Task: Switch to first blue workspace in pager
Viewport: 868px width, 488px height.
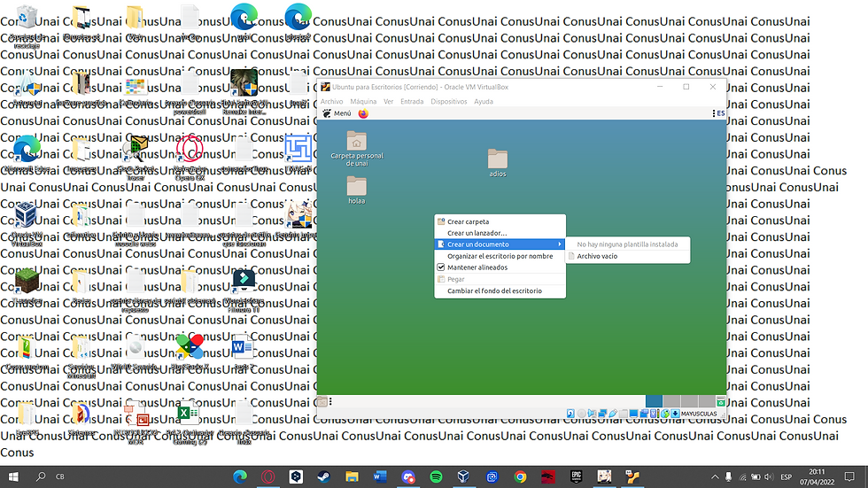Action: click(654, 401)
